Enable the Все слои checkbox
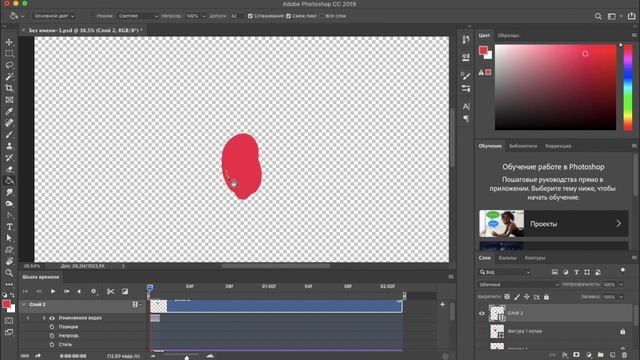Screen dimensions: 640x360 click(322, 16)
